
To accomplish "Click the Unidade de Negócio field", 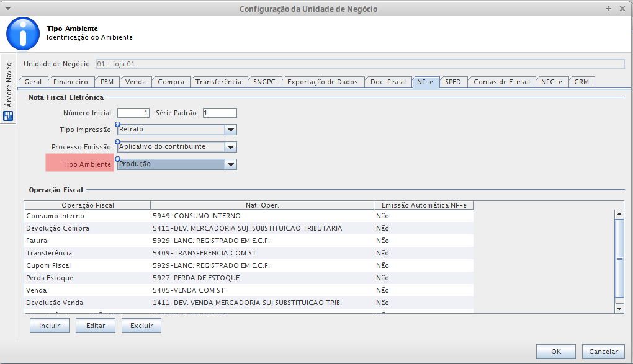I will pyautogui.click(x=360, y=64).
